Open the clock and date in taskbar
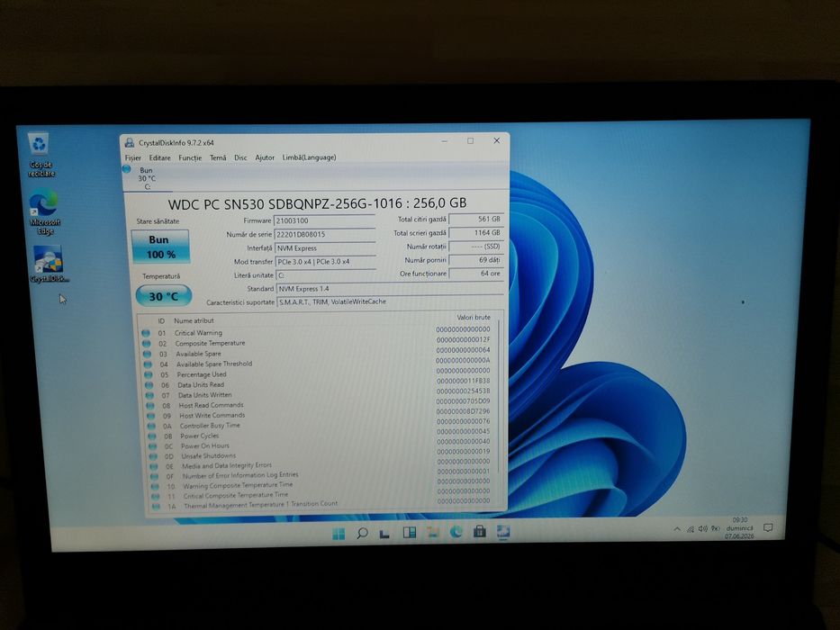 (739, 528)
